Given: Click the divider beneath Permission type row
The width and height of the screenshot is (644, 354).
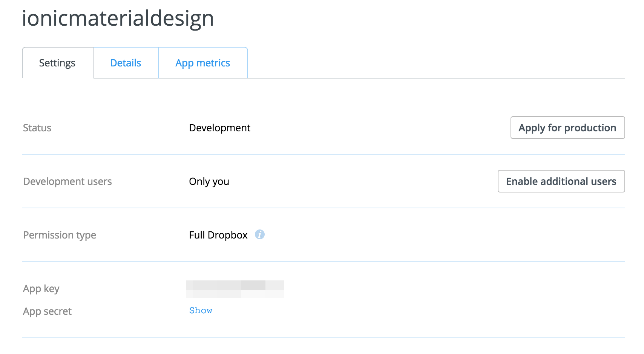Looking at the screenshot, I should click(323, 262).
